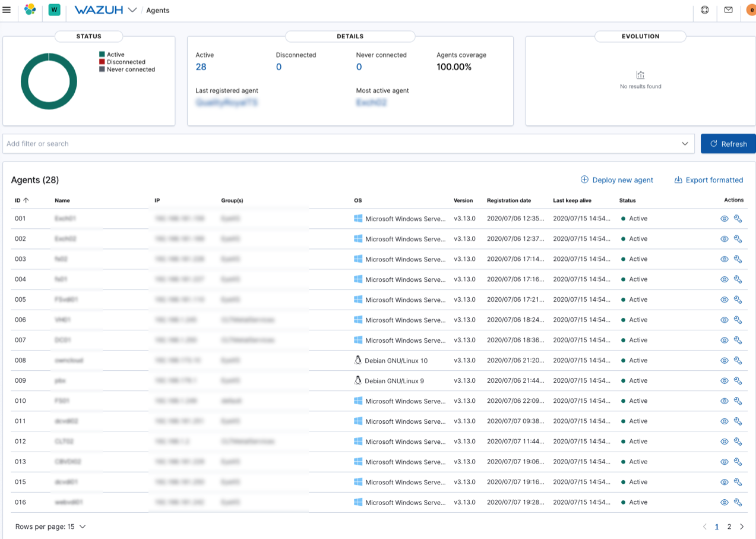Click the user avatar in header

coord(751,10)
